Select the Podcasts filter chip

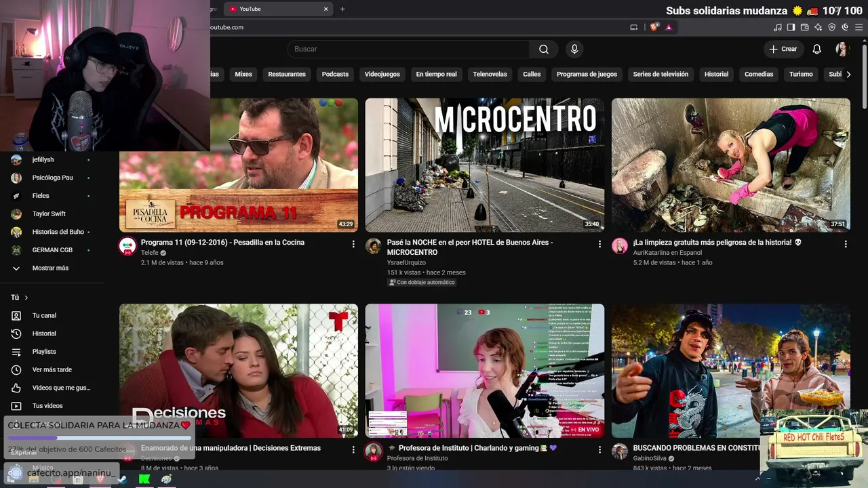point(335,75)
